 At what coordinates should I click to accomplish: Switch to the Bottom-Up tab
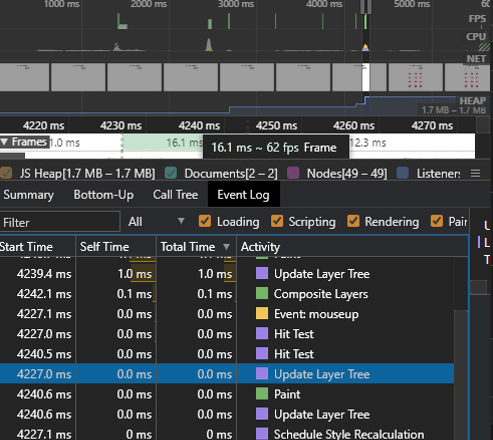click(104, 195)
